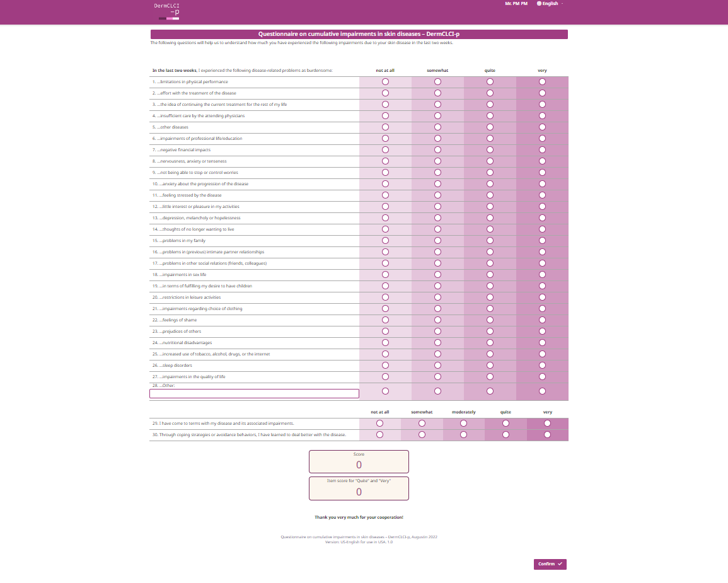Choose 'somewhat' for feelings of shame

click(438, 320)
